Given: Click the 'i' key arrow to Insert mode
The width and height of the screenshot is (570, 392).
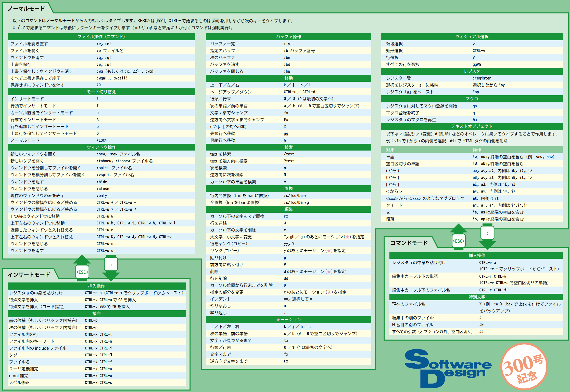Looking at the screenshot, I should coord(111,264).
